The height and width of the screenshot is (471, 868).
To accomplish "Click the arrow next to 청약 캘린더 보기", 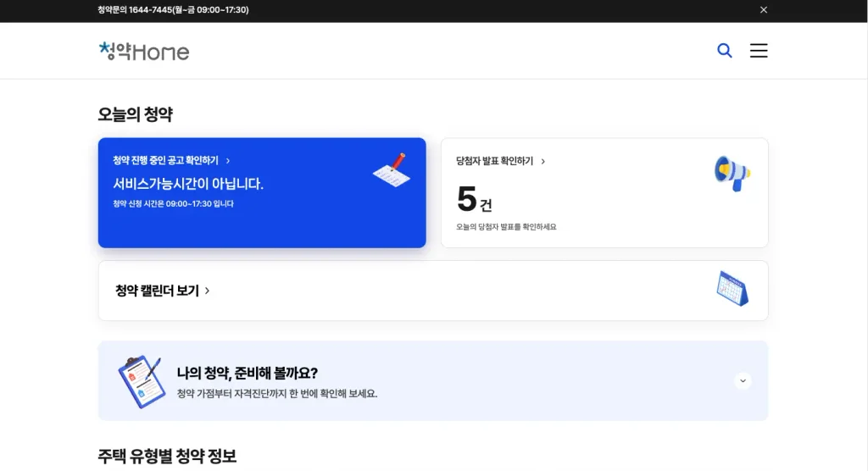I will pos(207,291).
